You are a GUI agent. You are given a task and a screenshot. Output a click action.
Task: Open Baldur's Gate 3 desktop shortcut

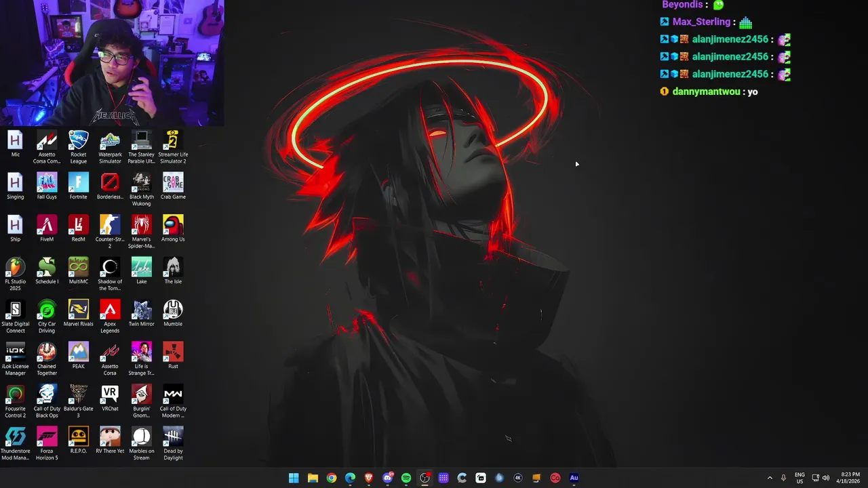tap(79, 402)
